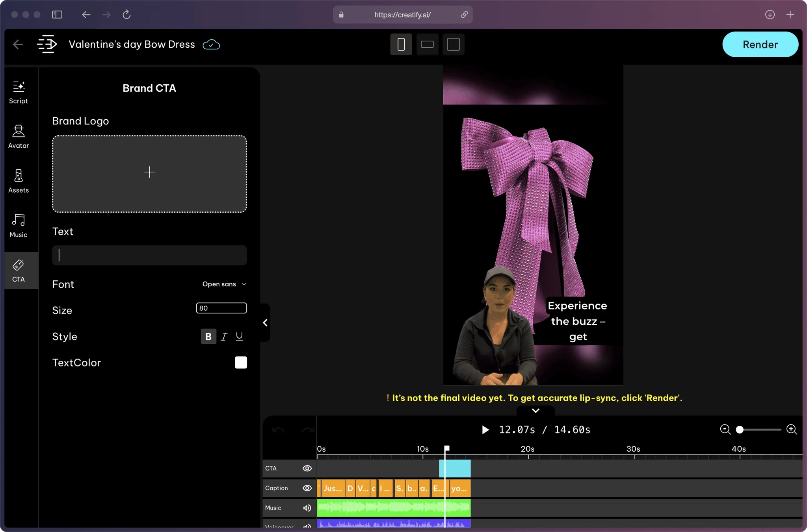Go back in browser history

coord(86,15)
